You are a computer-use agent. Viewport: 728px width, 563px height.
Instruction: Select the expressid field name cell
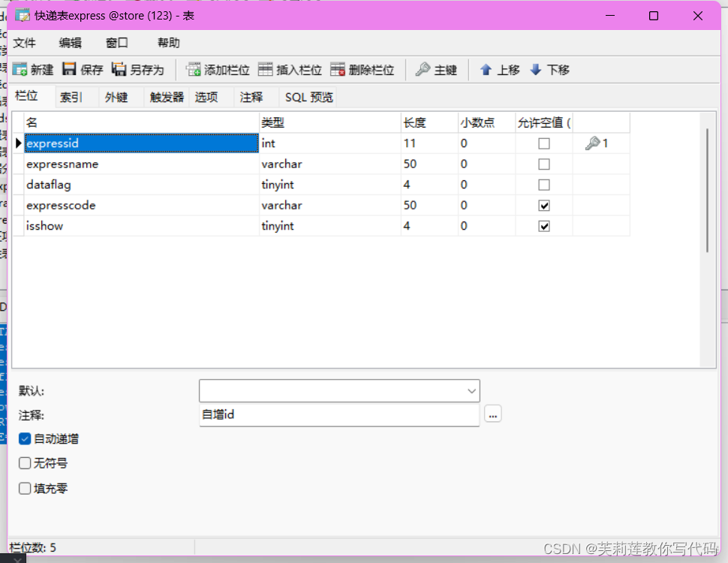tap(141, 143)
